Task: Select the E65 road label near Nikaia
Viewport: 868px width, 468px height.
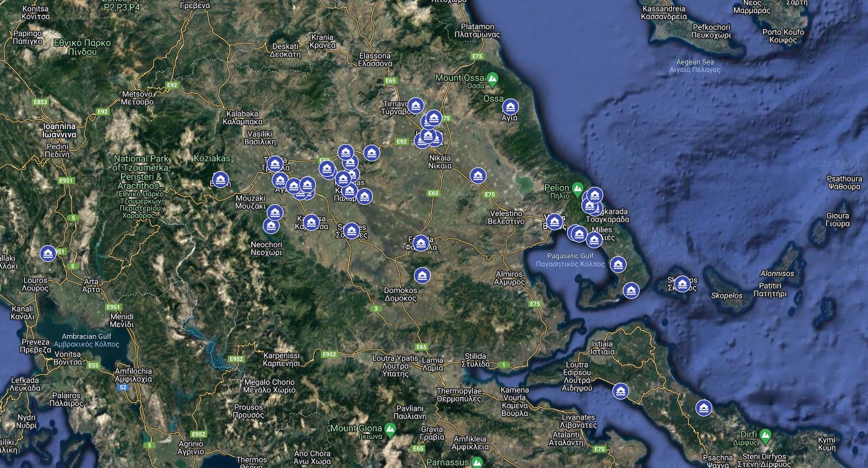Action: click(x=432, y=192)
